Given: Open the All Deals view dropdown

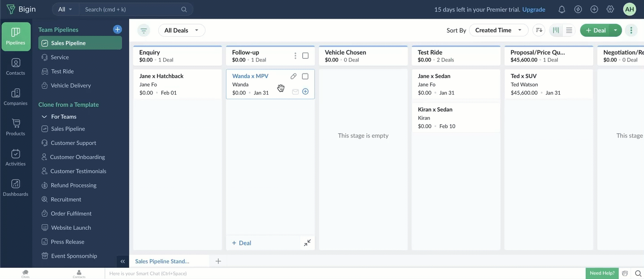Looking at the screenshot, I should 182,31.
